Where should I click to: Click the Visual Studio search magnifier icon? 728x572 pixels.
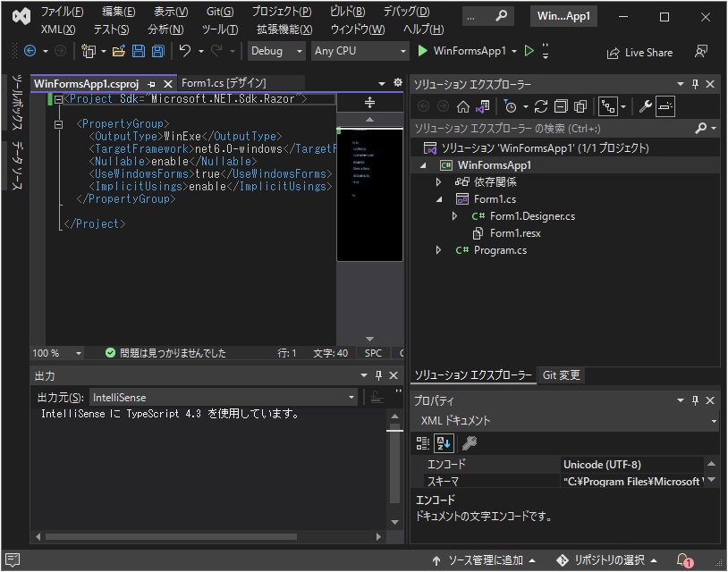click(502, 16)
